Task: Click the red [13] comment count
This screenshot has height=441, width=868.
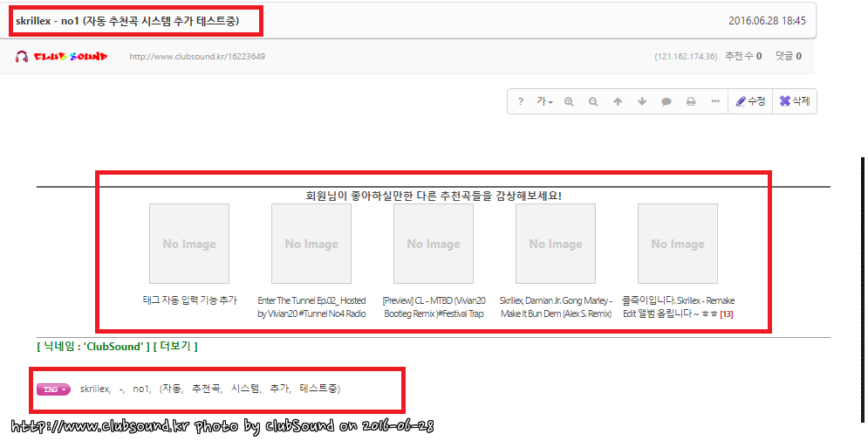Action: point(727,314)
